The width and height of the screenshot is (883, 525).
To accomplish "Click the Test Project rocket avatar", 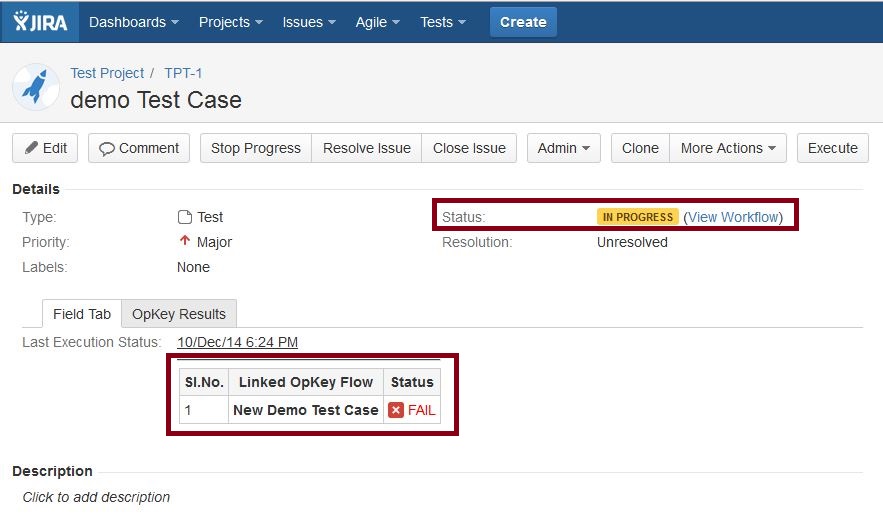I will point(36,87).
